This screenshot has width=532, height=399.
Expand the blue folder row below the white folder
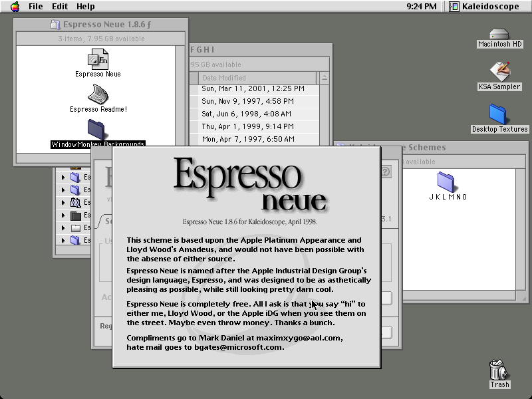click(x=63, y=240)
